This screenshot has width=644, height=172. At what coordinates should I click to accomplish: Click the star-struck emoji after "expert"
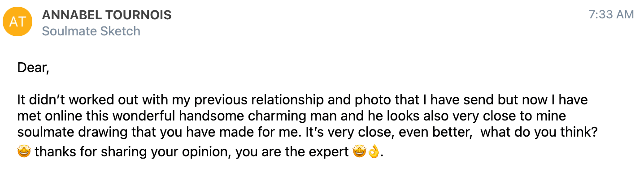coord(358,152)
